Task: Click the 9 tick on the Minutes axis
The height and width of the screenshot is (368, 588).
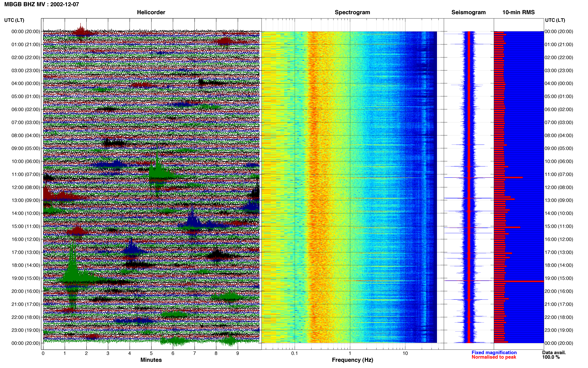Action: coord(238,353)
